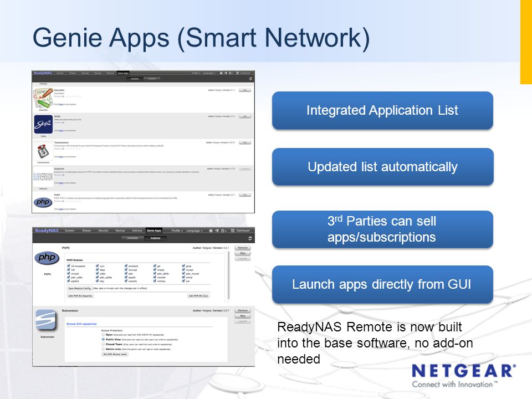532x399 pixels.
Task: Select the Admin only radio button
Action: click(103, 349)
